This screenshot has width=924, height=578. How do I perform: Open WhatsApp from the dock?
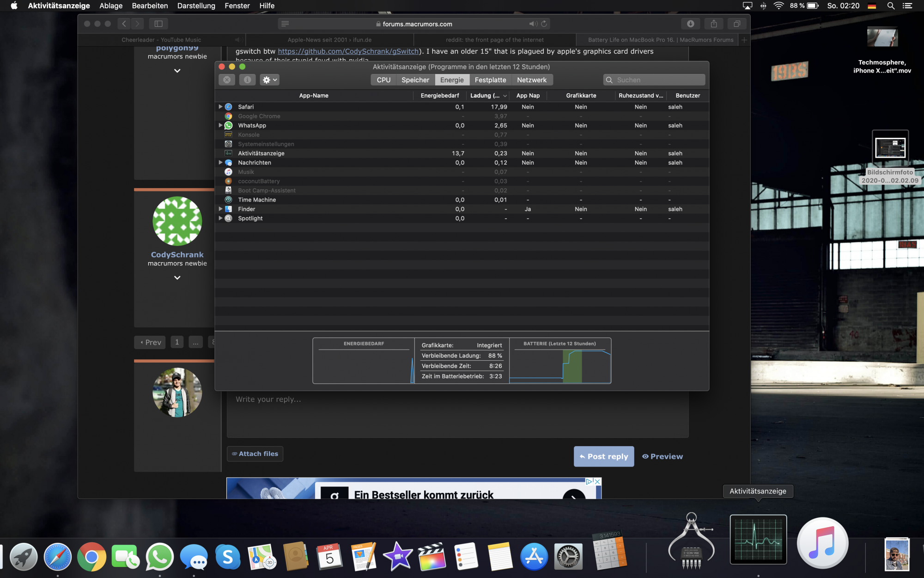click(159, 557)
